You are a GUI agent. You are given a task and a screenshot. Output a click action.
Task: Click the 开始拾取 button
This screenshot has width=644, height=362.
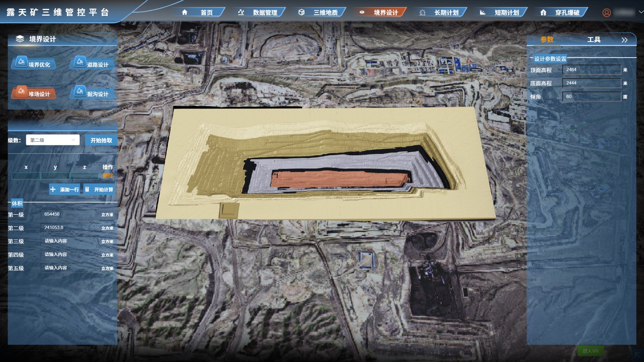click(101, 140)
